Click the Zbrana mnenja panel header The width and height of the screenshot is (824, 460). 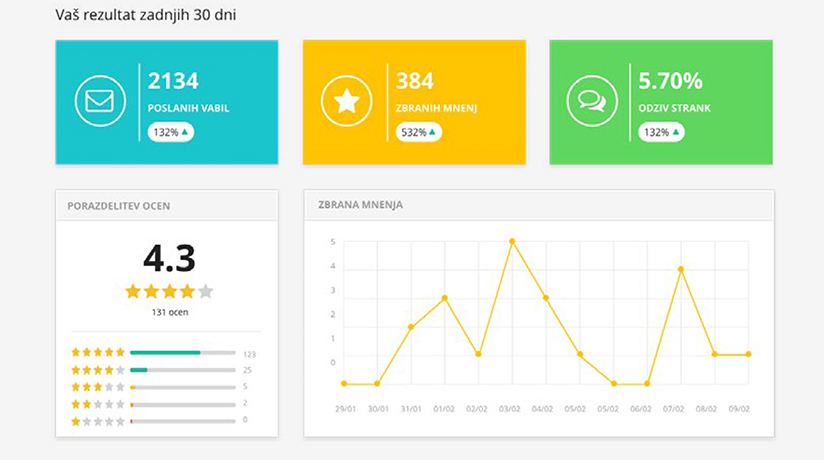point(538,205)
